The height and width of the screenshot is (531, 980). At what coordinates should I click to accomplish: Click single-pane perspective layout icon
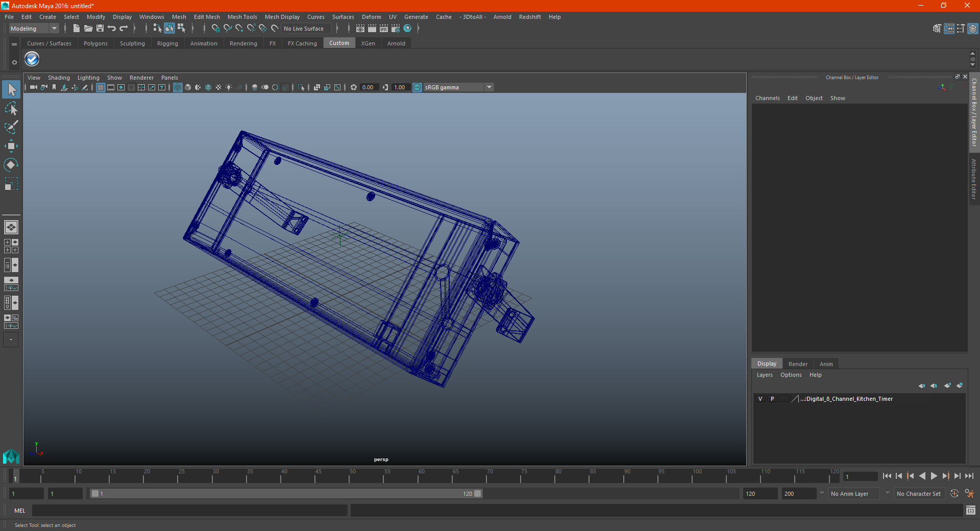(x=11, y=227)
